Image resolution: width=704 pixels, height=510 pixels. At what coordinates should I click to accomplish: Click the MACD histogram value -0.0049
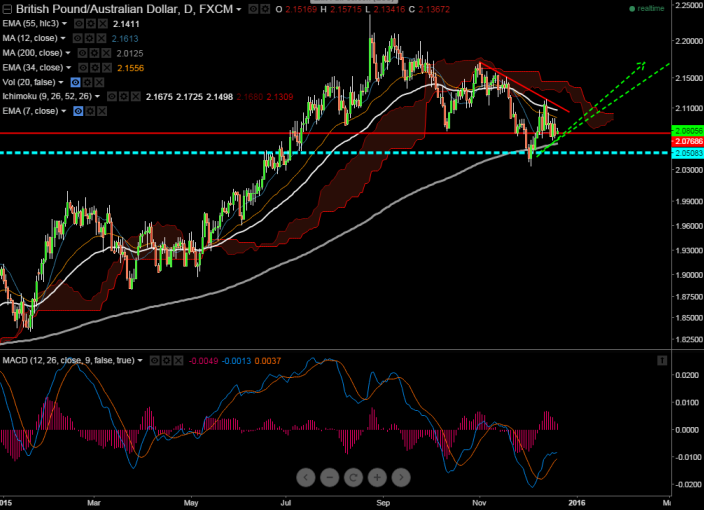click(203, 361)
